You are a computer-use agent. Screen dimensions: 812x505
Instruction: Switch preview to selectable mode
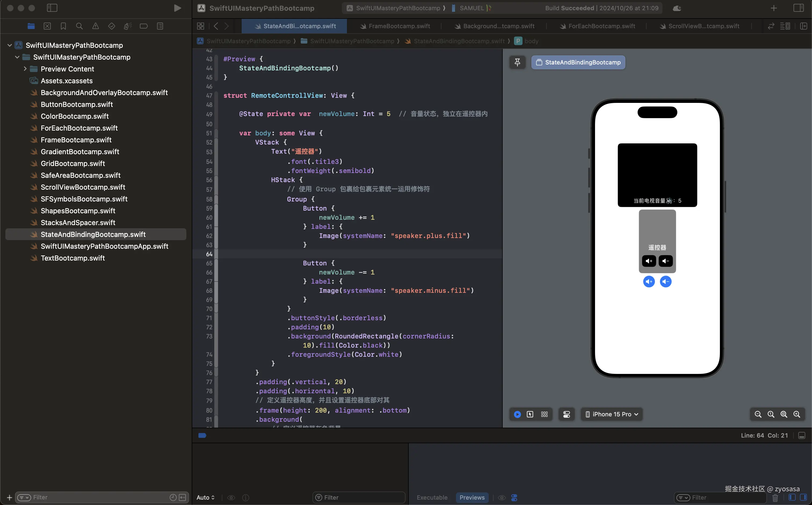pos(530,414)
